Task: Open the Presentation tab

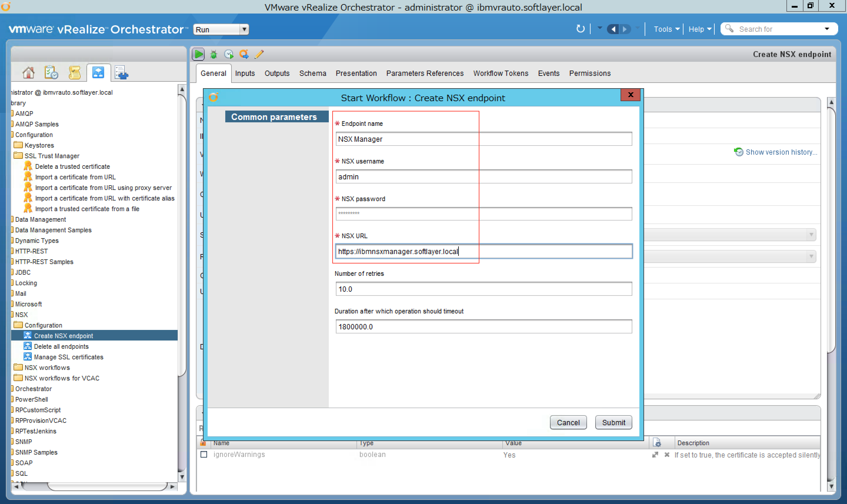Action: (x=356, y=73)
